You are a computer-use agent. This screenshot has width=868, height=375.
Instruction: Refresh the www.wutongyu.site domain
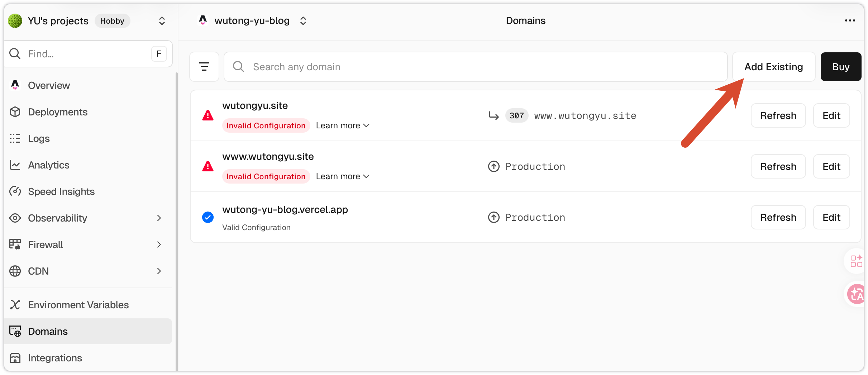(x=778, y=166)
